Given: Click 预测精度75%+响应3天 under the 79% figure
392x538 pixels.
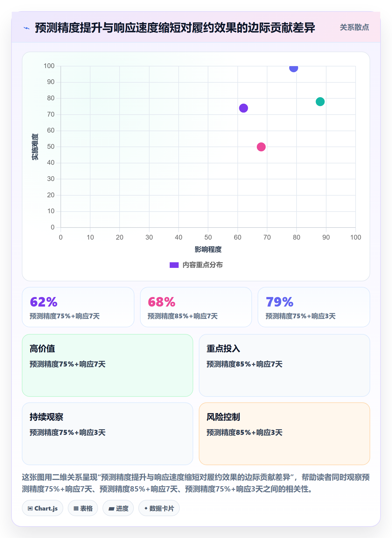Looking at the screenshot, I should (300, 316).
